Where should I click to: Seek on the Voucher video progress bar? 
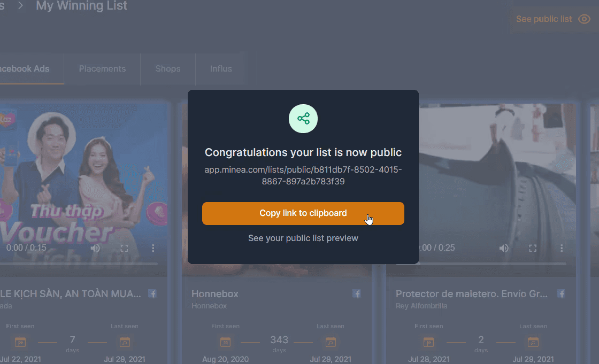tap(78, 264)
